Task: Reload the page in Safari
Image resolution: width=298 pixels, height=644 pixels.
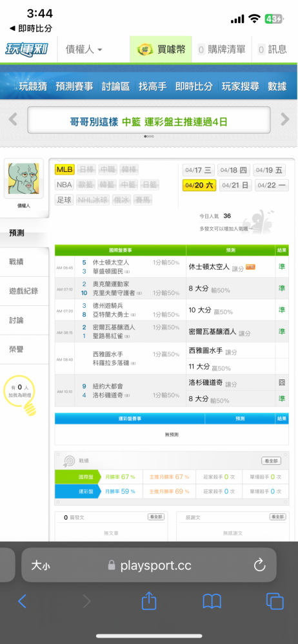Action: click(x=260, y=565)
